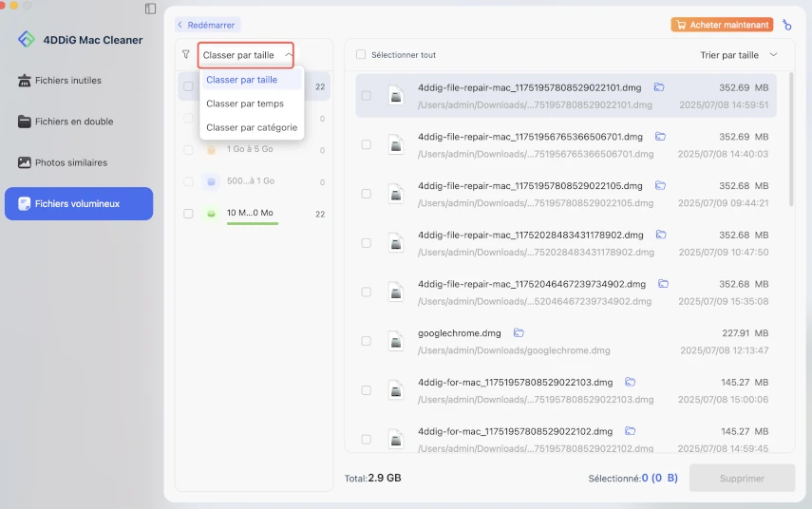Image resolution: width=812 pixels, height=509 pixels.
Task: Click the file icon of 4ddig-file-repair-mac_11751957808529022101.dmg
Action: pyautogui.click(x=396, y=96)
